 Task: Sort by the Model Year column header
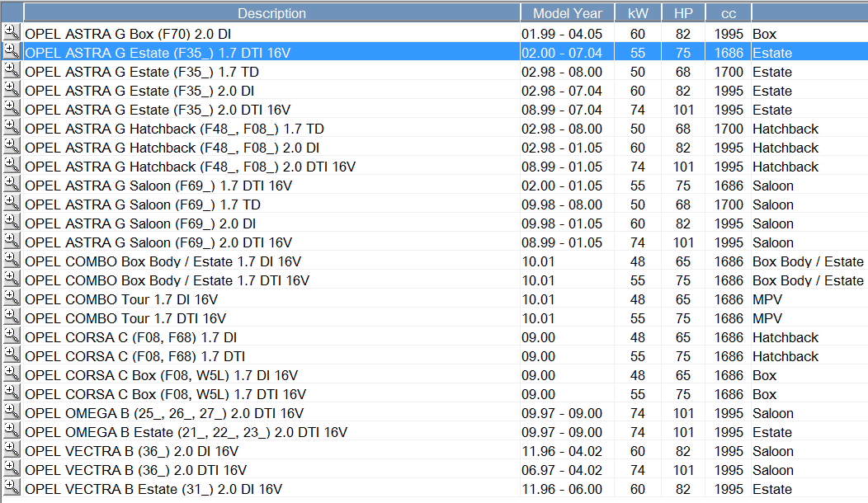click(x=568, y=12)
